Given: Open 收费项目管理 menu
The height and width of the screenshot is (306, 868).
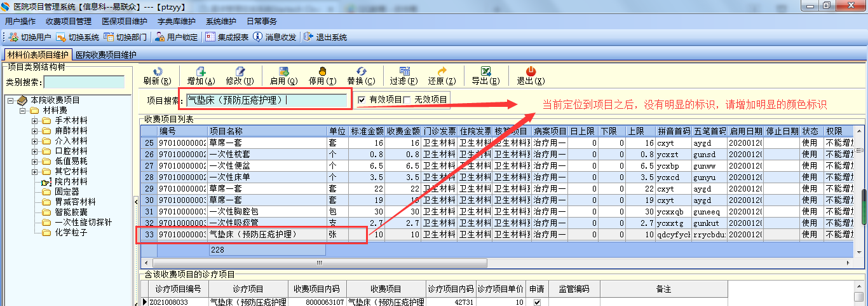Looking at the screenshot, I should [x=69, y=21].
